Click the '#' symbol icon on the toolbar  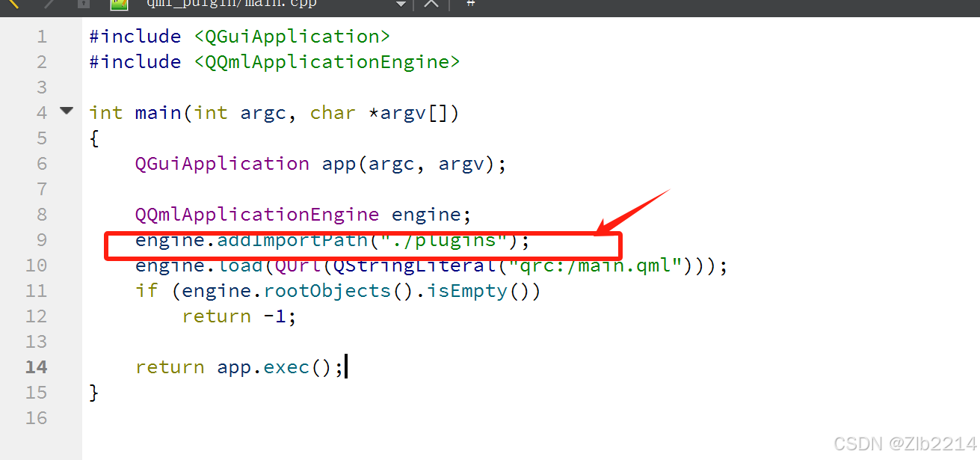point(469,5)
